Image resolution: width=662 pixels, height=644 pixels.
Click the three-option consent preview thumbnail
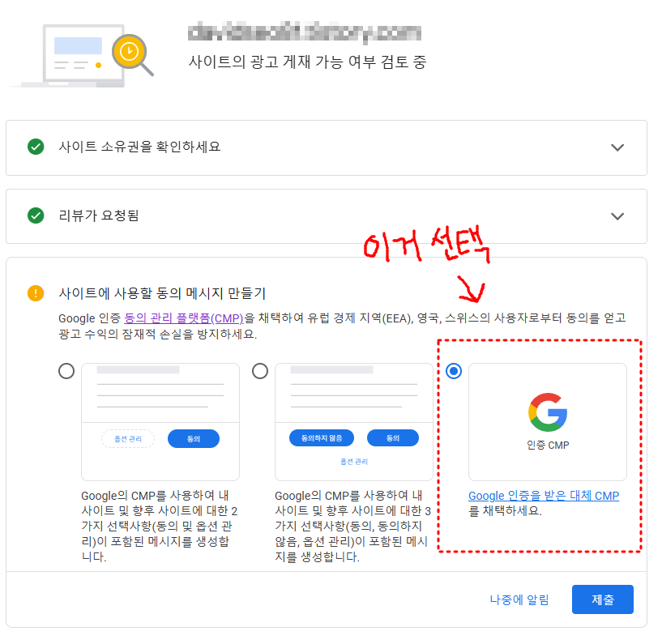click(354, 422)
